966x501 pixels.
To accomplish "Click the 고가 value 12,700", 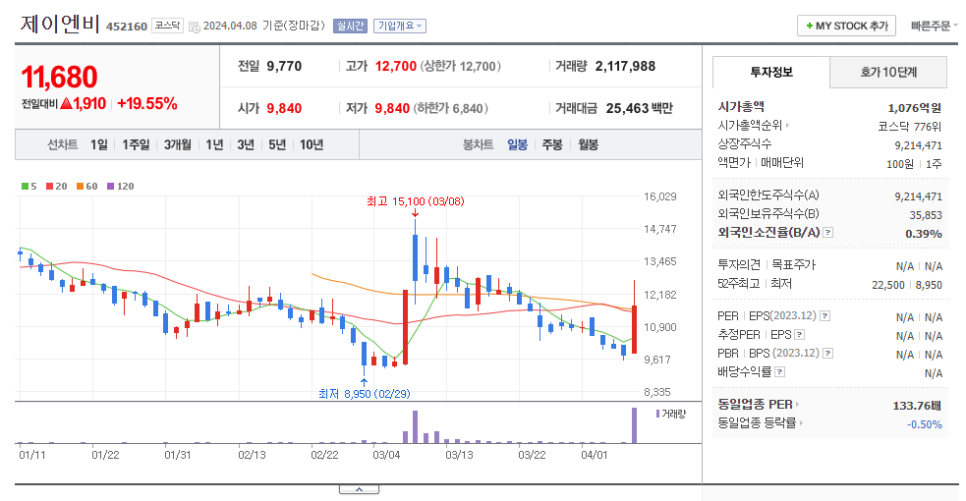I will pyautogui.click(x=396, y=66).
